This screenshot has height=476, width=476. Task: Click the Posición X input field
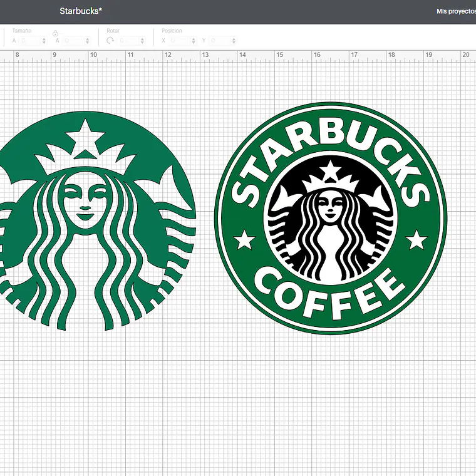pyautogui.click(x=178, y=41)
